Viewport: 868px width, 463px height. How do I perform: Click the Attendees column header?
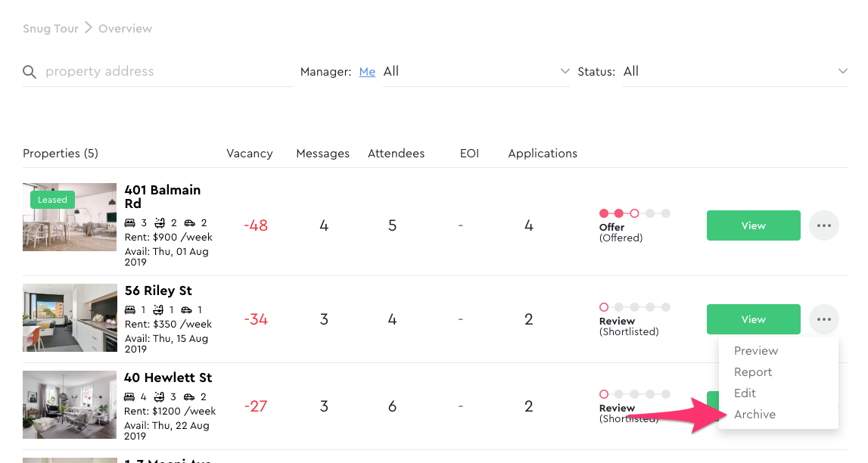[x=397, y=154]
